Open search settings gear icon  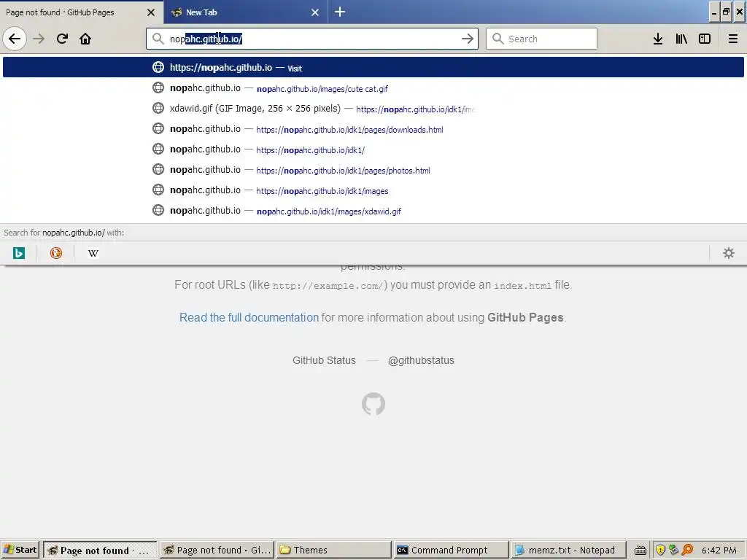click(x=729, y=253)
